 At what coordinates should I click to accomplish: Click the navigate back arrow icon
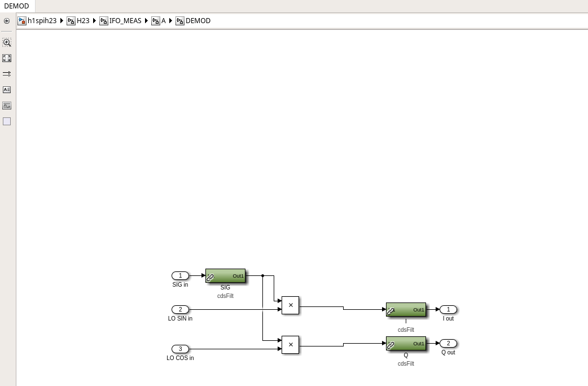pyautogui.click(x=7, y=21)
